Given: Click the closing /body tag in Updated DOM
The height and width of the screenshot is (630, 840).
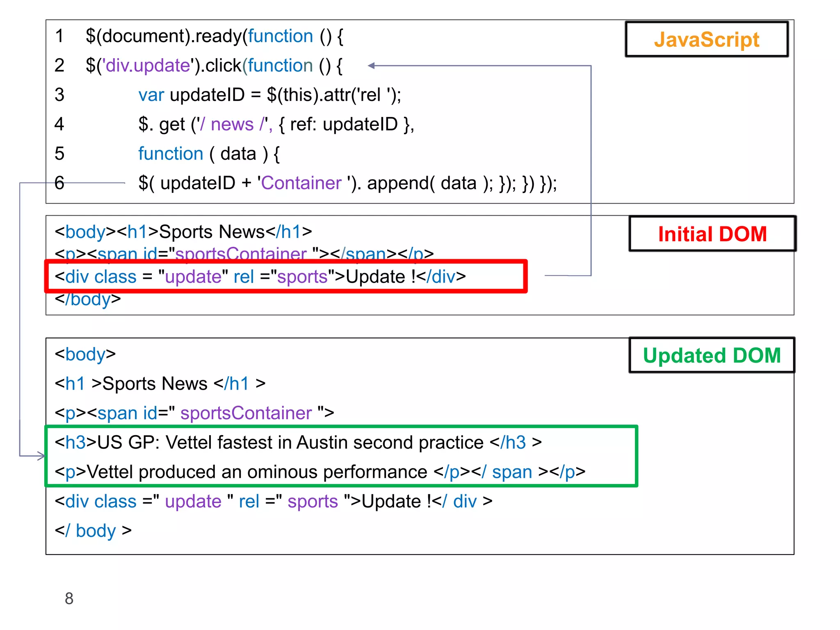Looking at the screenshot, I should tap(93, 531).
